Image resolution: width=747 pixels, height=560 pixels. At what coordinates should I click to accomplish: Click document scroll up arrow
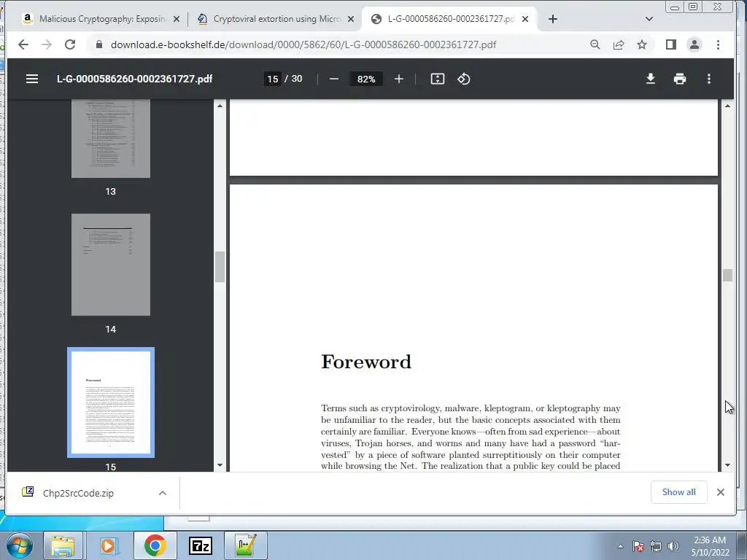[x=727, y=106]
